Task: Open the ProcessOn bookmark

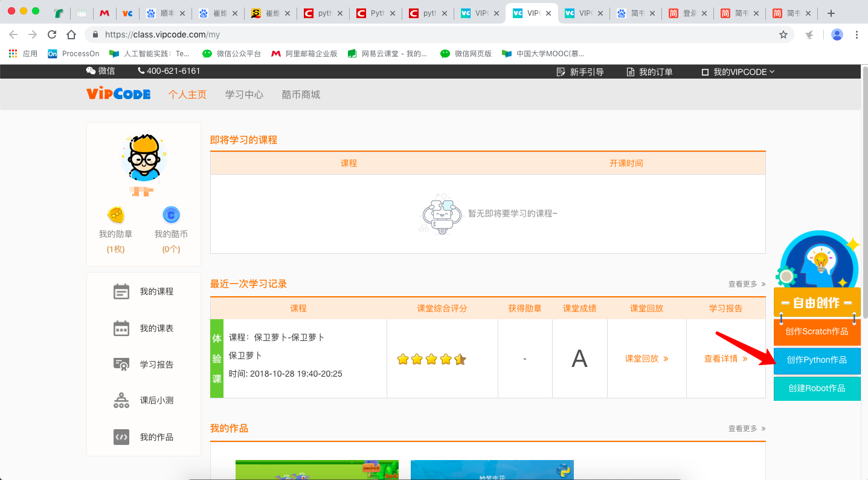Action: pos(74,53)
